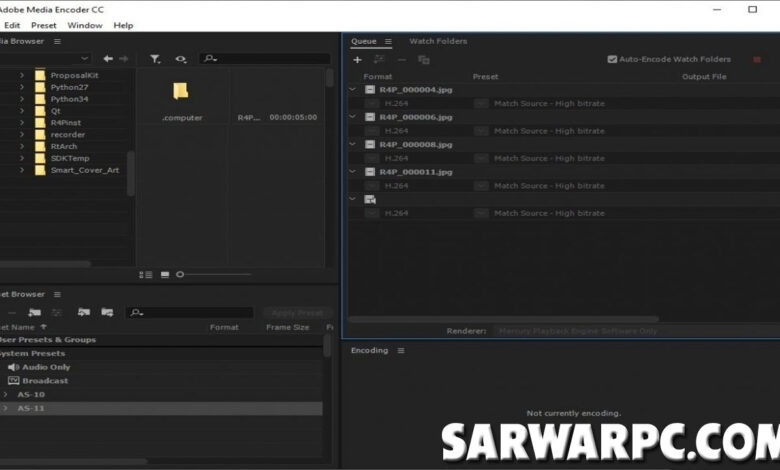Select the unnamed last queue source icon
The image size is (780, 470).
(x=370, y=199)
